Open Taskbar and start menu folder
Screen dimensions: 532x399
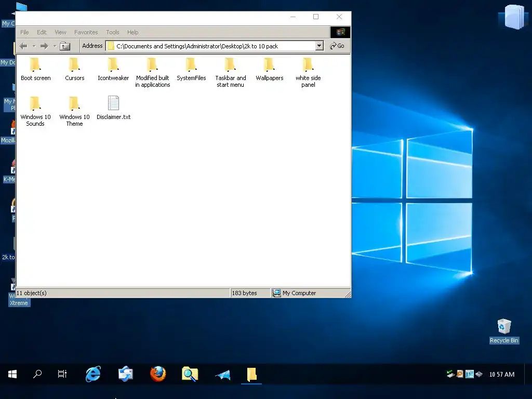(230, 73)
